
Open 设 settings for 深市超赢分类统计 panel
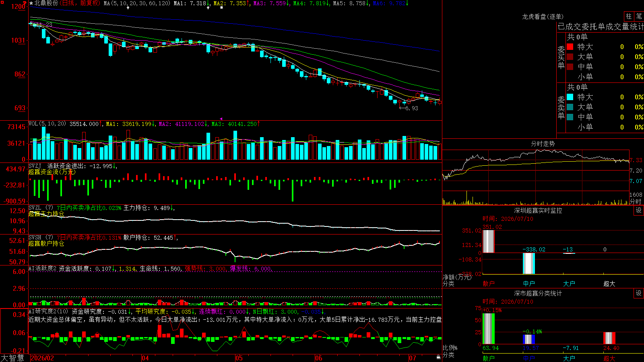(639, 293)
